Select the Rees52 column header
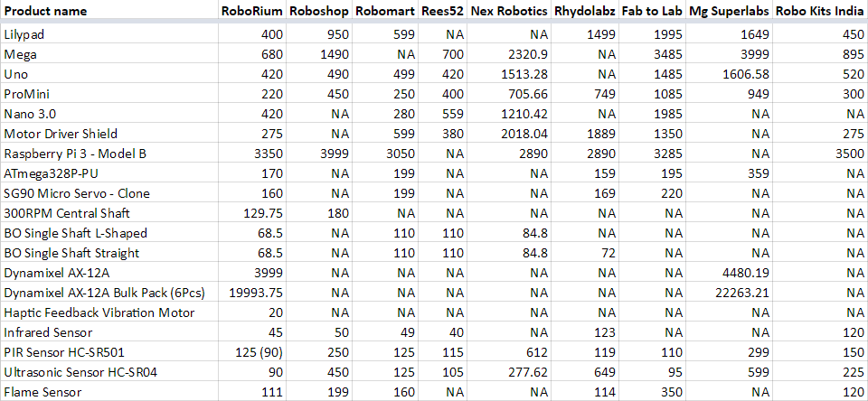 pyautogui.click(x=443, y=11)
